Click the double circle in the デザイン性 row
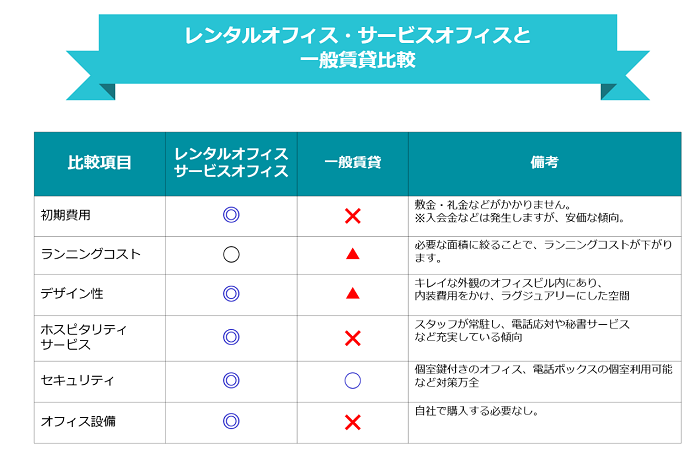 231,294
